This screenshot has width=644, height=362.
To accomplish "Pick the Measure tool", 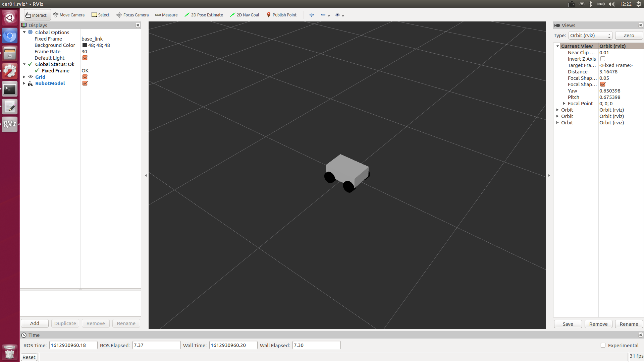I will point(166,15).
